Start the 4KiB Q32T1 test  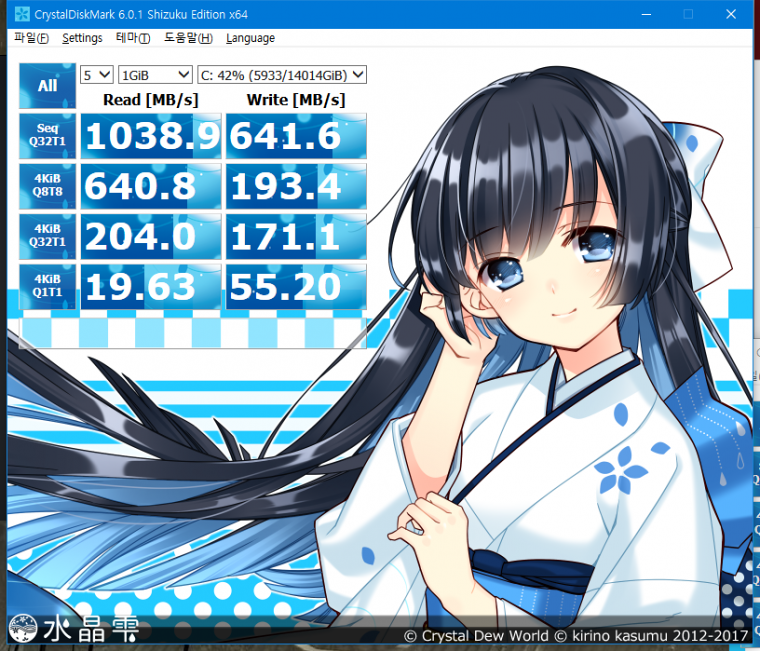click(48, 236)
